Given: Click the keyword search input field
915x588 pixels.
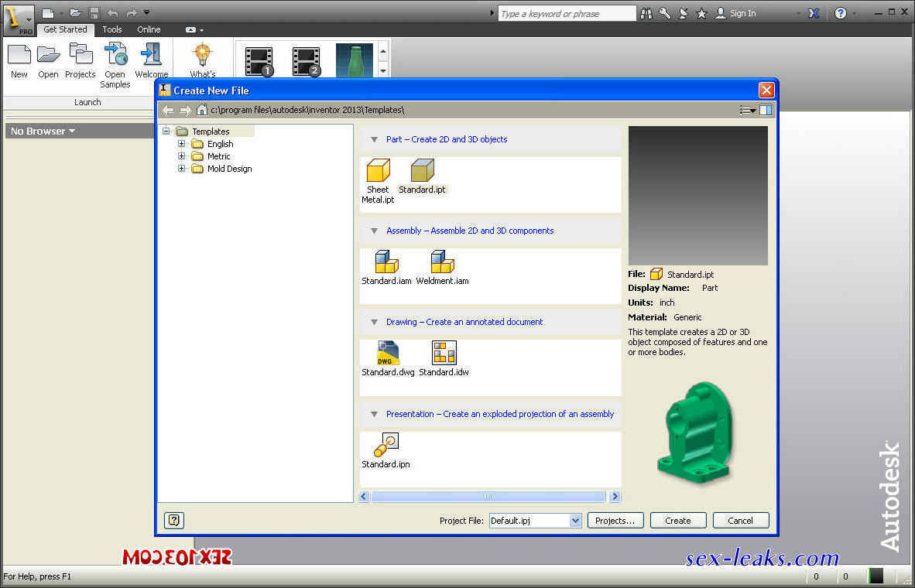Looking at the screenshot, I should click(567, 13).
